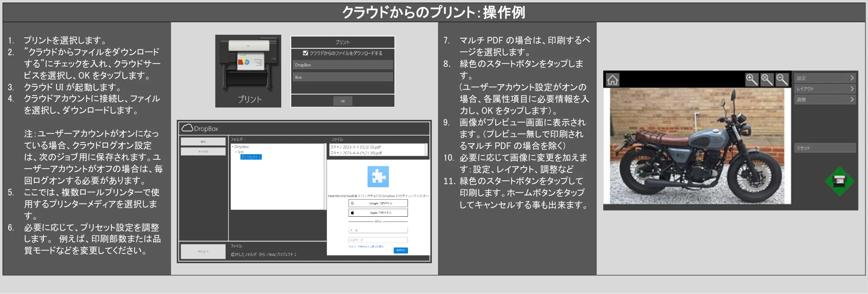Click the リセット button

[x=825, y=148]
